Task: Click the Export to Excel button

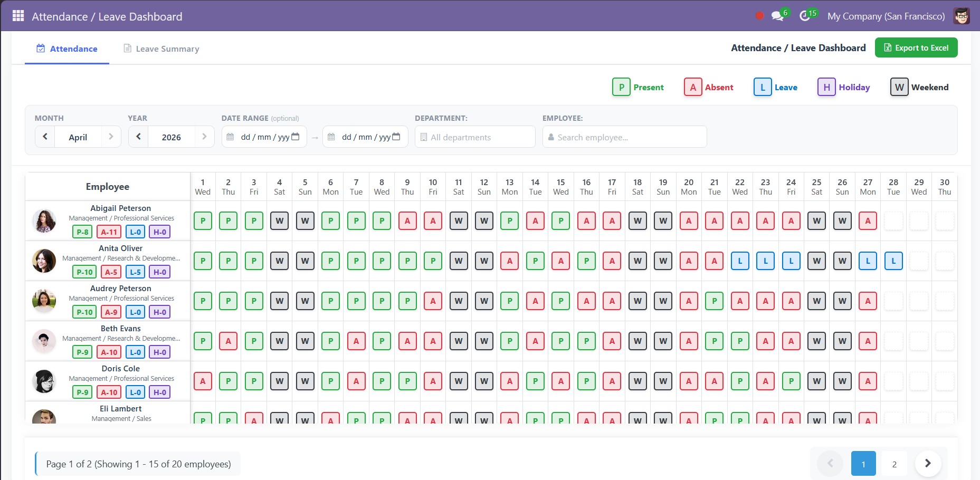Action: [x=916, y=47]
